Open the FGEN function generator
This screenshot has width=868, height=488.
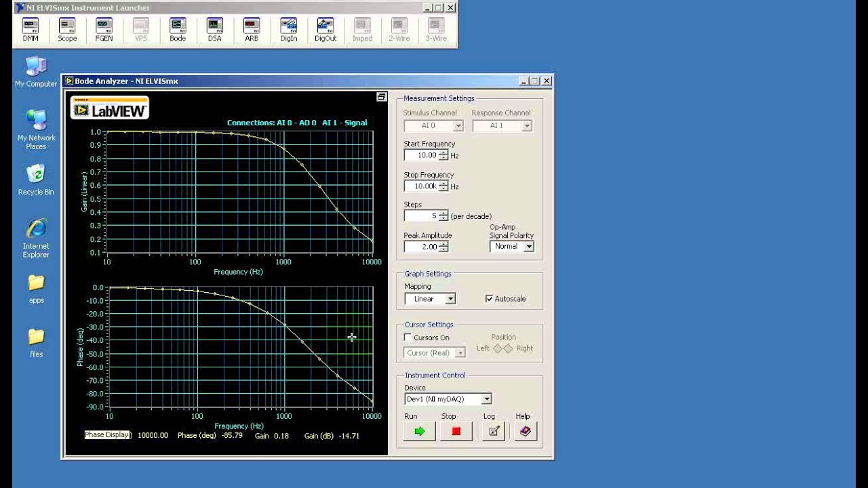click(x=104, y=30)
